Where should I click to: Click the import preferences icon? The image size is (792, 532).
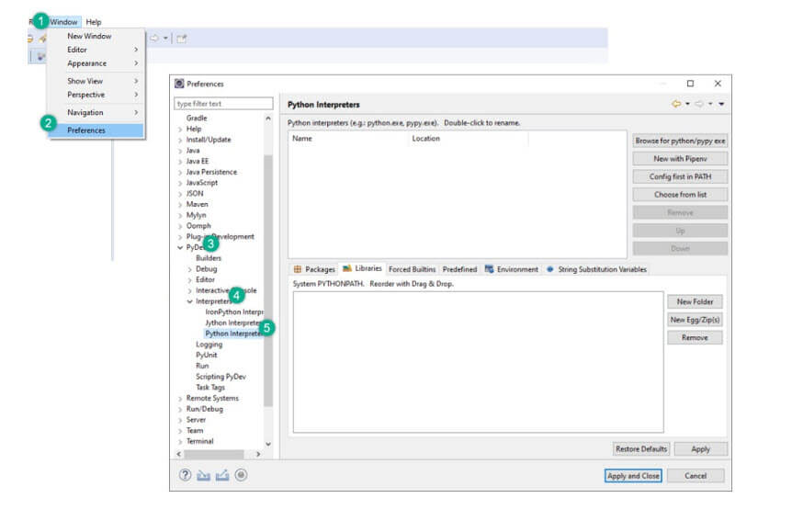point(204,475)
